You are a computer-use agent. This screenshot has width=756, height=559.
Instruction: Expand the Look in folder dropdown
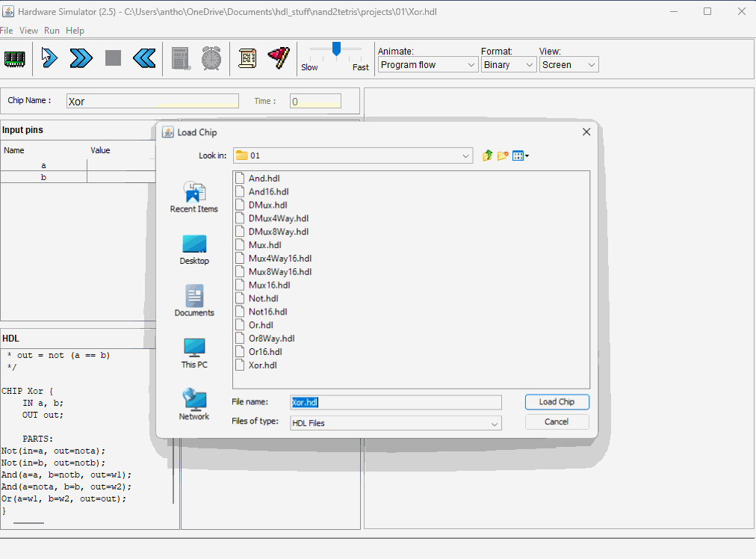point(466,155)
